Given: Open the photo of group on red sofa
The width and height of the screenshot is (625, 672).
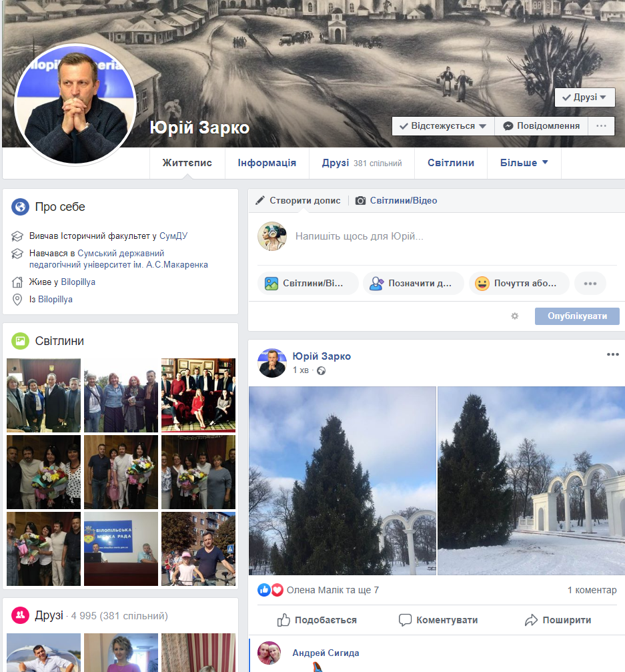Looking at the screenshot, I should 198,395.
